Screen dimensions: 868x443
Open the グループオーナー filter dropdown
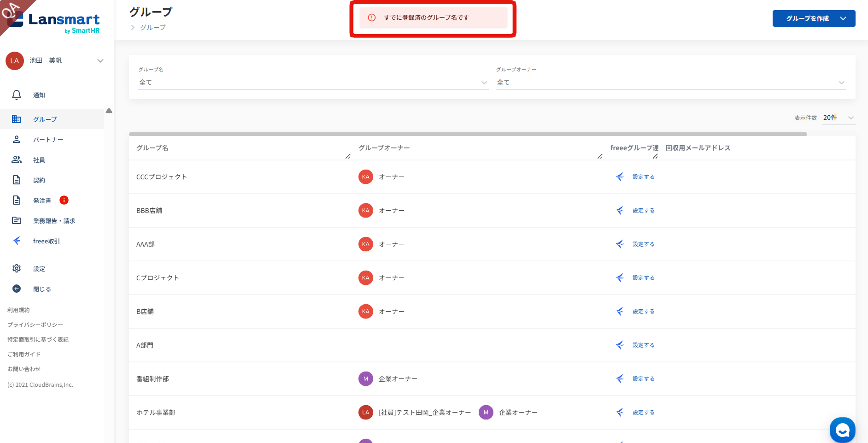click(x=670, y=83)
